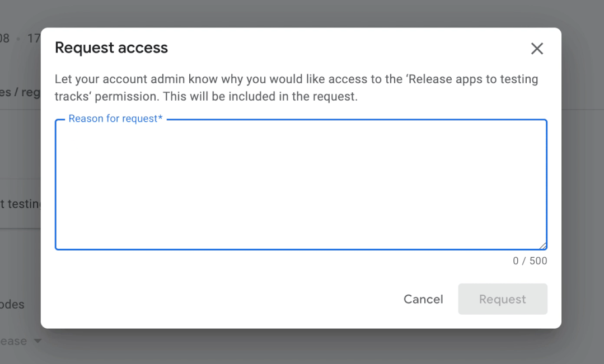Click the 0 / 500 character counter
Viewport: 604px width, 364px height.
(x=530, y=261)
